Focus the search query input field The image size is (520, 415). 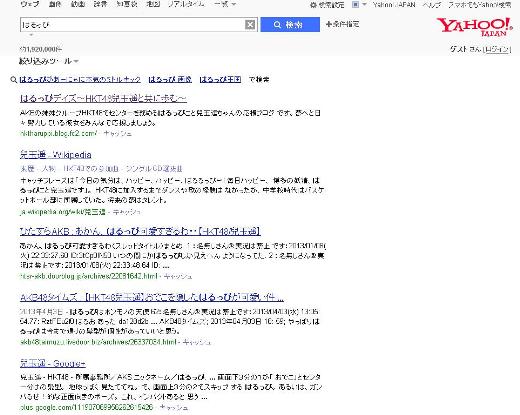133,25
